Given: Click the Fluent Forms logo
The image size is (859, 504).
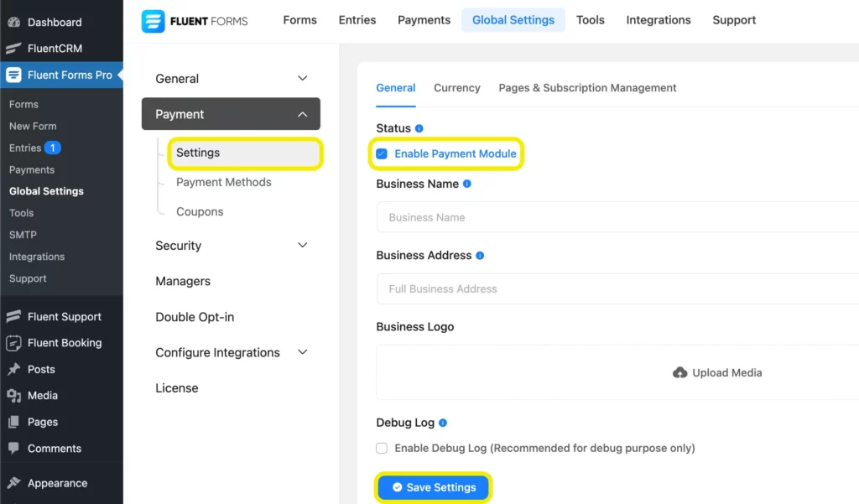Looking at the screenshot, I should coord(195,21).
